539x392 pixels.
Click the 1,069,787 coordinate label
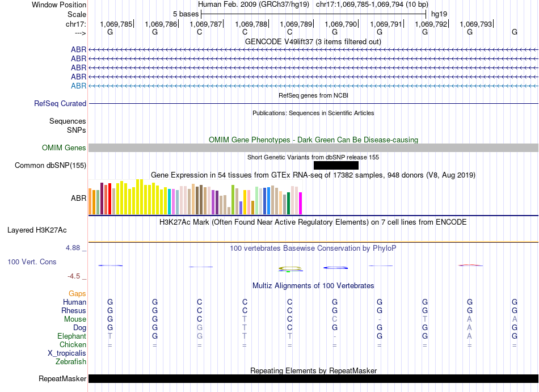(206, 24)
